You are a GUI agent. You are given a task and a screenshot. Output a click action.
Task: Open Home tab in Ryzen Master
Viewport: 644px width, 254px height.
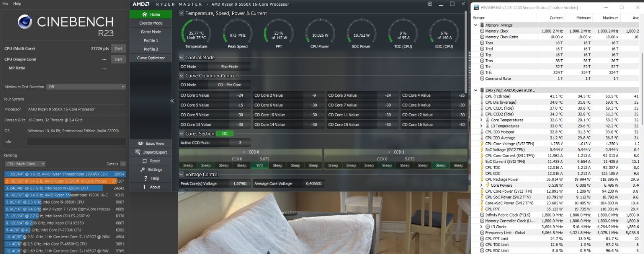click(151, 14)
